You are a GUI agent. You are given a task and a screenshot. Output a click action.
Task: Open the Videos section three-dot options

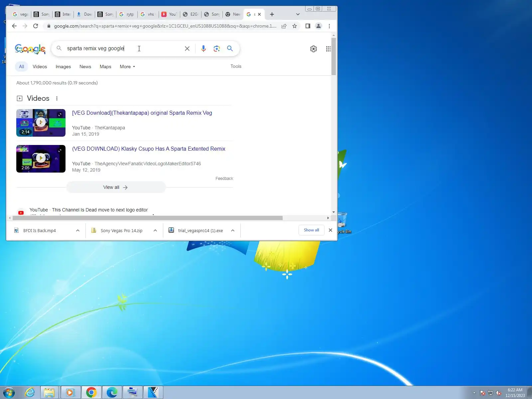click(57, 98)
